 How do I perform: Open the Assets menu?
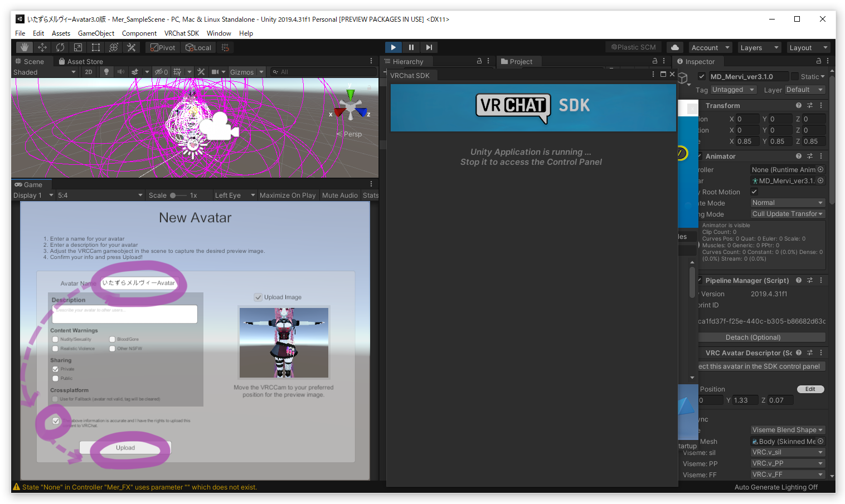[61, 33]
